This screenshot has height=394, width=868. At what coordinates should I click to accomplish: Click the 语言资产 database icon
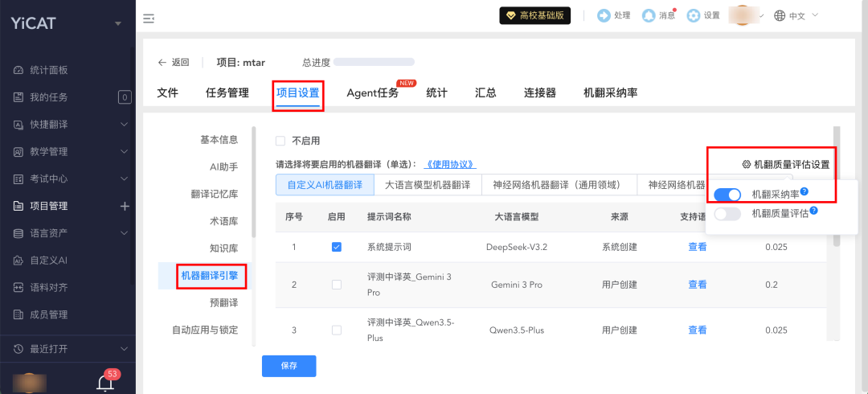pos(18,233)
